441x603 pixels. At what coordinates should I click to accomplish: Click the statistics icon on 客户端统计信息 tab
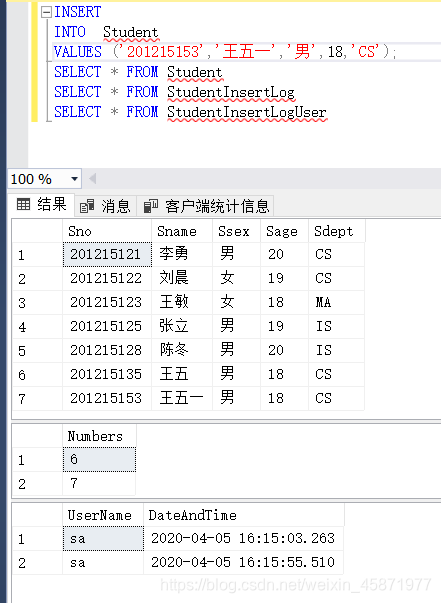(x=150, y=206)
